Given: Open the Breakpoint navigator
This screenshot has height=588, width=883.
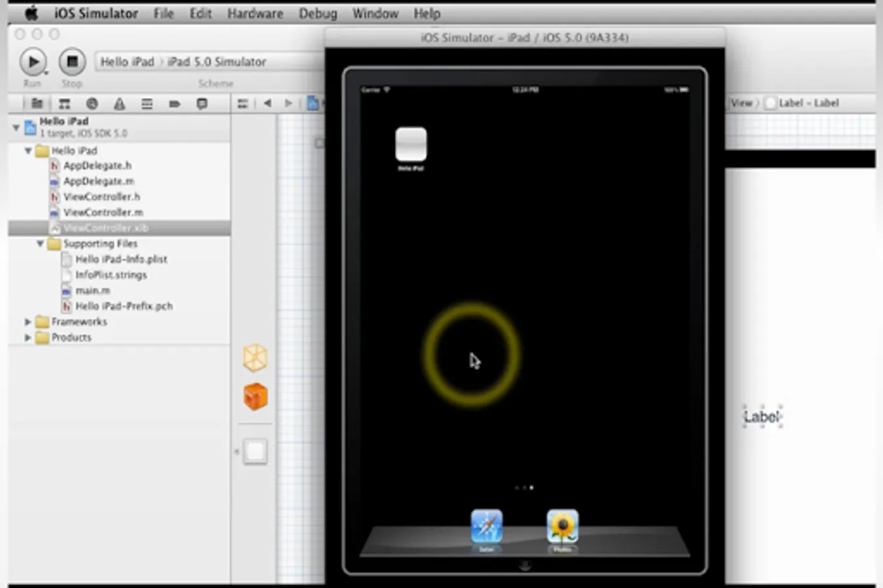Looking at the screenshot, I should coord(175,103).
